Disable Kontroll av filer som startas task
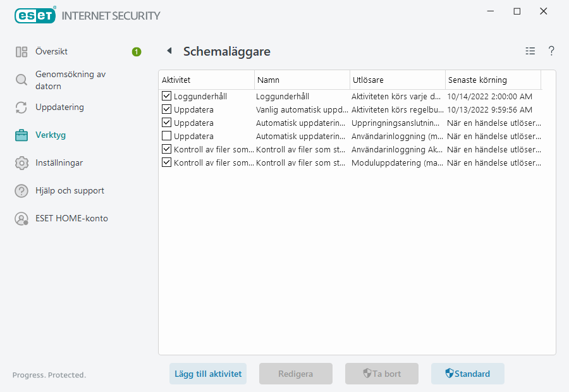Viewport: 569px width, 392px height. click(x=167, y=149)
